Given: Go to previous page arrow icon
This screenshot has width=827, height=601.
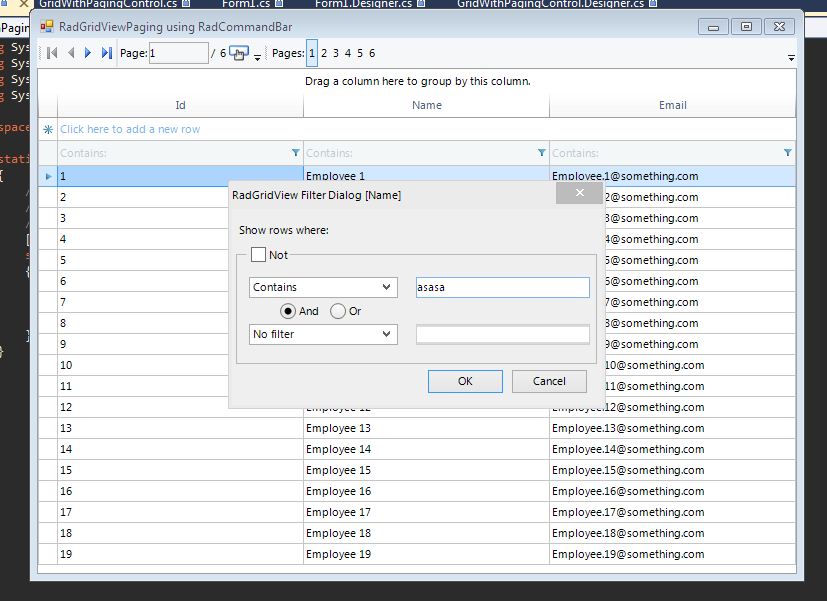Looking at the screenshot, I should coord(71,53).
